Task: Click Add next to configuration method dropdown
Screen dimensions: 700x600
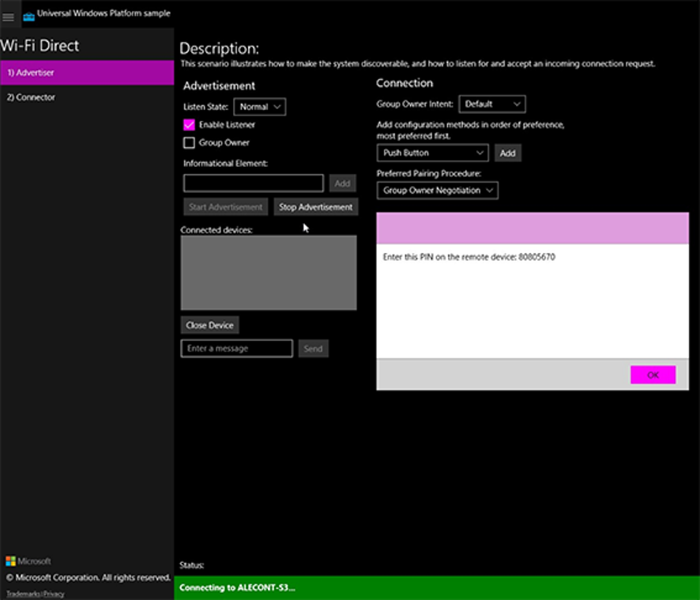Action: tap(507, 153)
